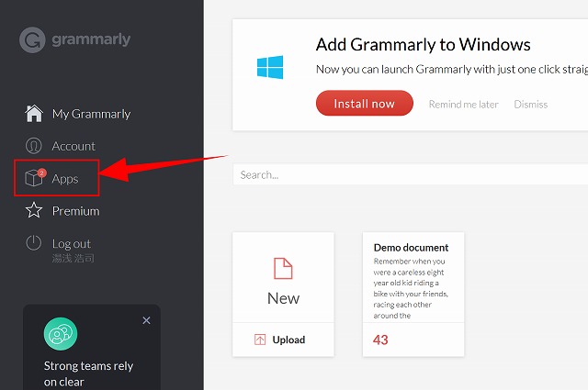Click the Grammarly logo icon
The width and height of the screenshot is (588, 390).
tap(32, 39)
